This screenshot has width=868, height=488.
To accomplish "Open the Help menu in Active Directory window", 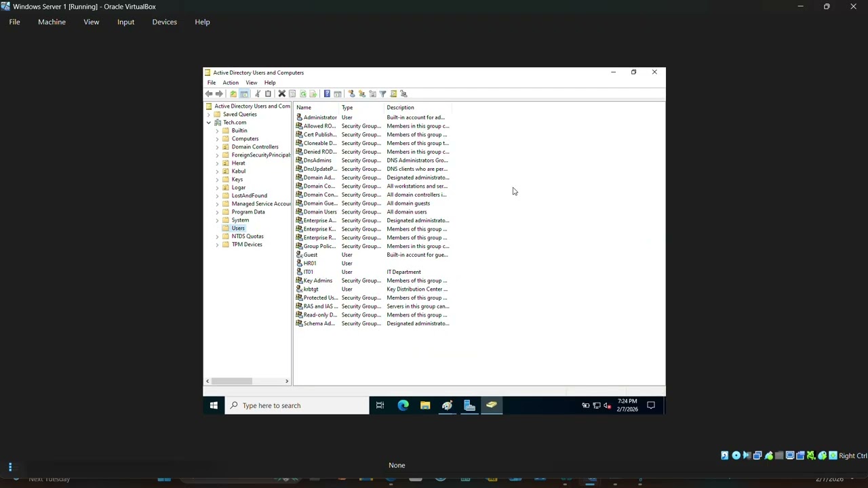I will (x=270, y=83).
